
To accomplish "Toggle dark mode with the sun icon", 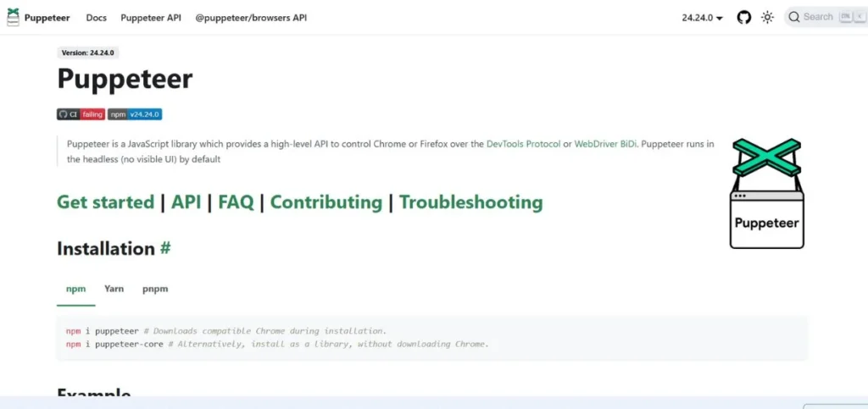I will 767,18.
